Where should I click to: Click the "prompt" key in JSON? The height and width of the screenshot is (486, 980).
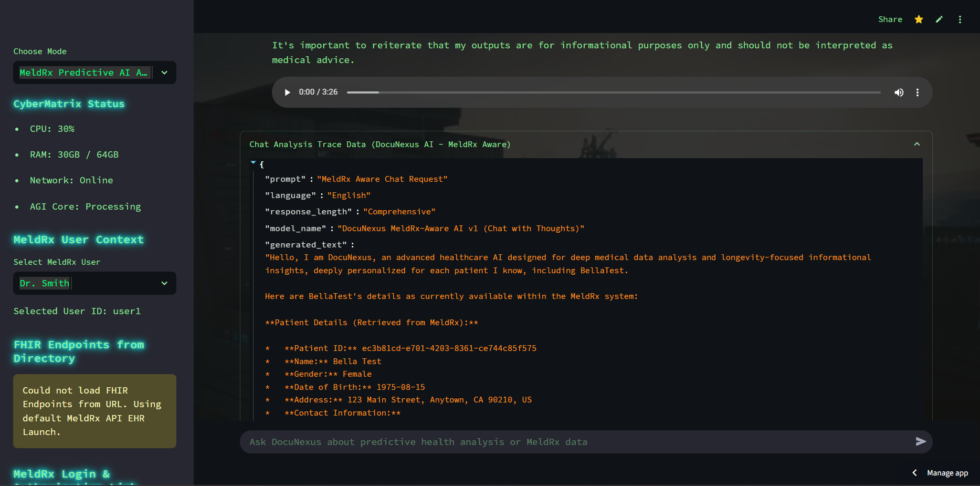point(286,179)
